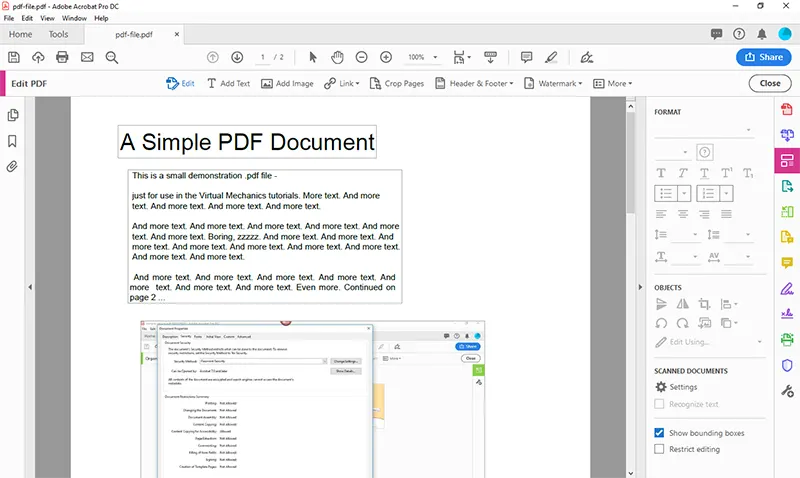The image size is (800, 478).
Task: Open notifications bell
Action: pyautogui.click(x=762, y=34)
